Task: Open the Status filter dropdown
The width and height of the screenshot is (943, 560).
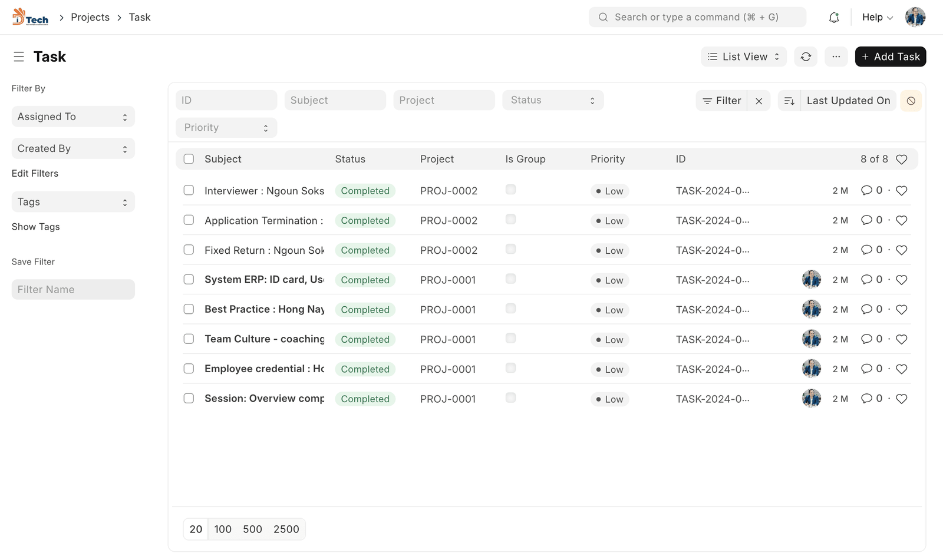Action: tap(552, 100)
